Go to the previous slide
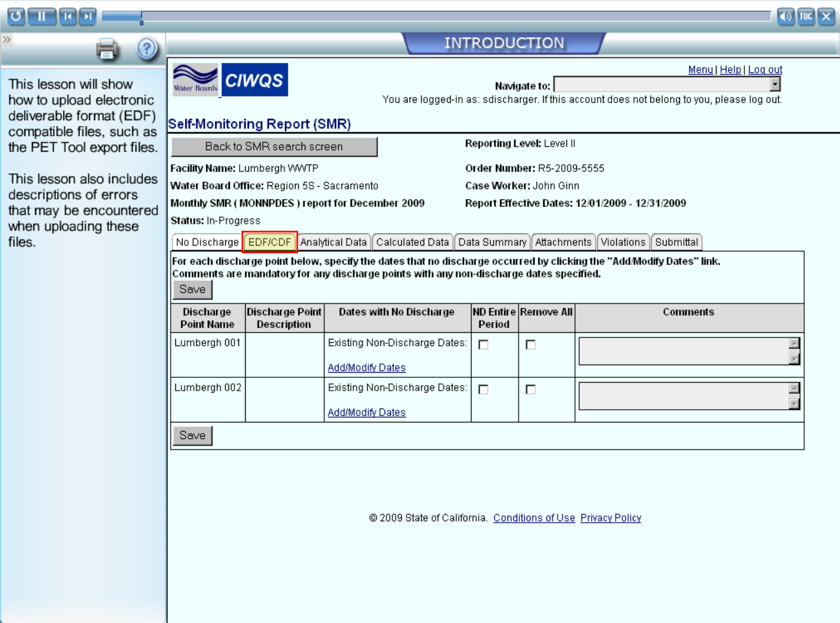This screenshot has height=623, width=840. tap(68, 16)
